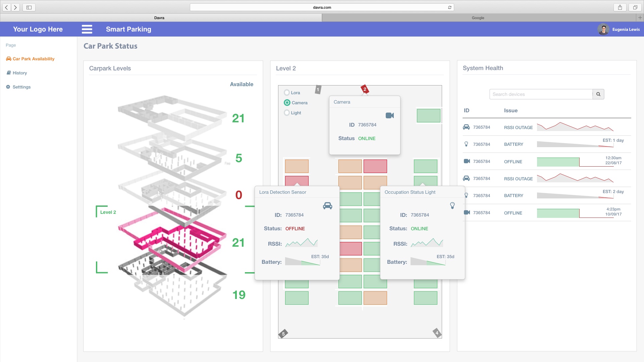The image size is (644, 362).
Task: Select camera marker 4 on map
Action: click(x=437, y=333)
